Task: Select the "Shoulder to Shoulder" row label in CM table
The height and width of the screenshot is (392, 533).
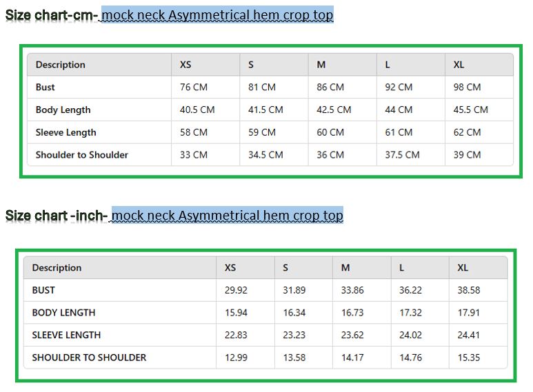Action: (82, 155)
